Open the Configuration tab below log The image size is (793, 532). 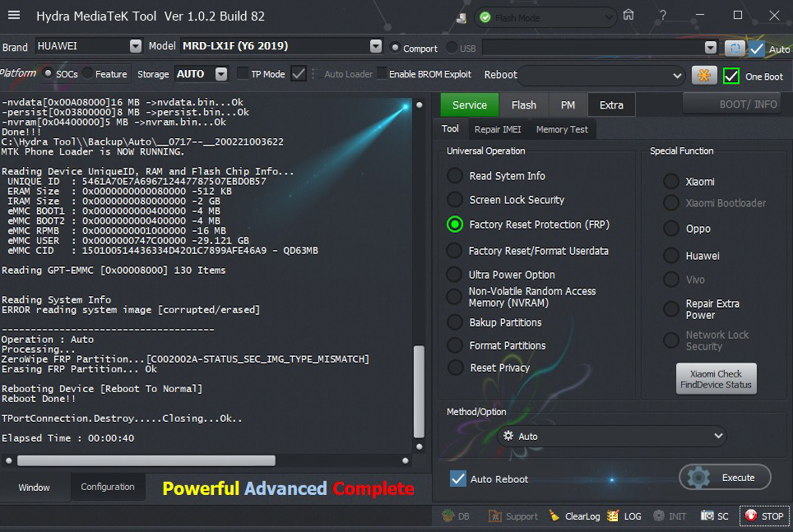108,487
